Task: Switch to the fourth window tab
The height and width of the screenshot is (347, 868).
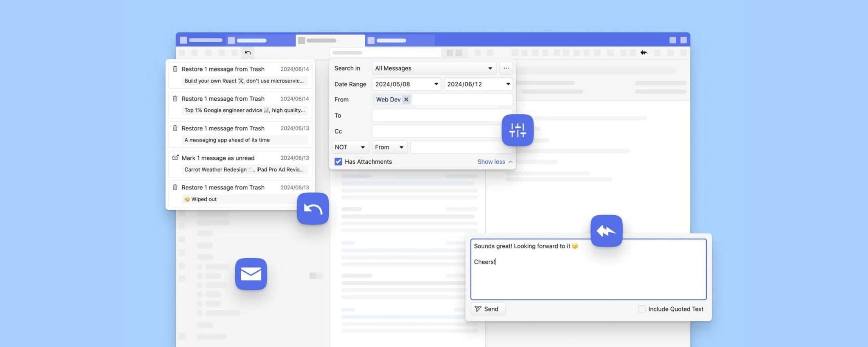Action: 400,40
